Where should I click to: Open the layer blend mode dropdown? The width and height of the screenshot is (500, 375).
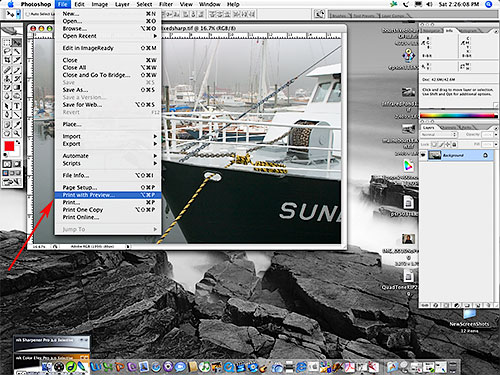[x=439, y=134]
